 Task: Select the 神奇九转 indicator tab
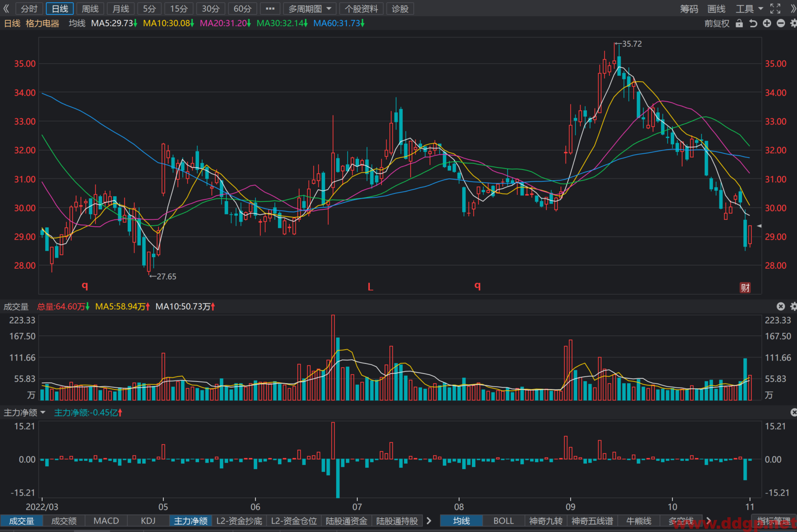[546, 521]
